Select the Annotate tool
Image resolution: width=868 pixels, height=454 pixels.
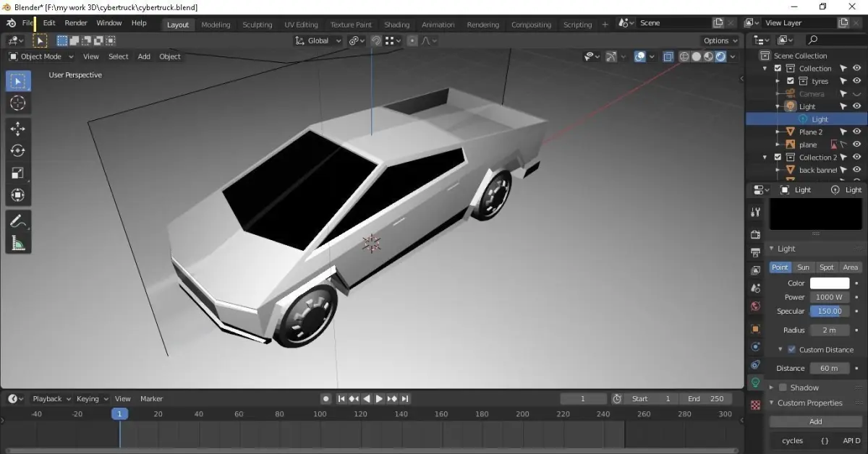click(x=18, y=221)
